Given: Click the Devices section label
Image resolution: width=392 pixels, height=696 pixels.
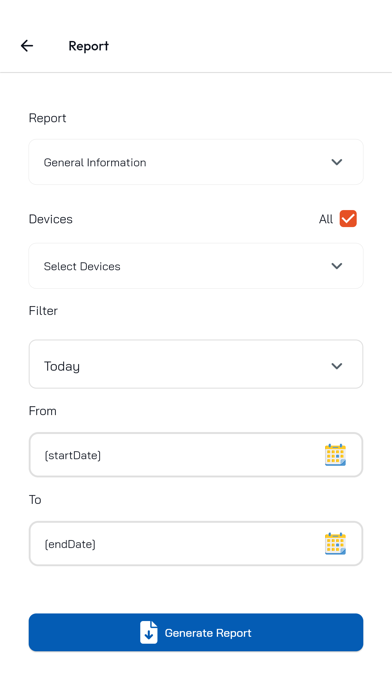Looking at the screenshot, I should 51,219.
